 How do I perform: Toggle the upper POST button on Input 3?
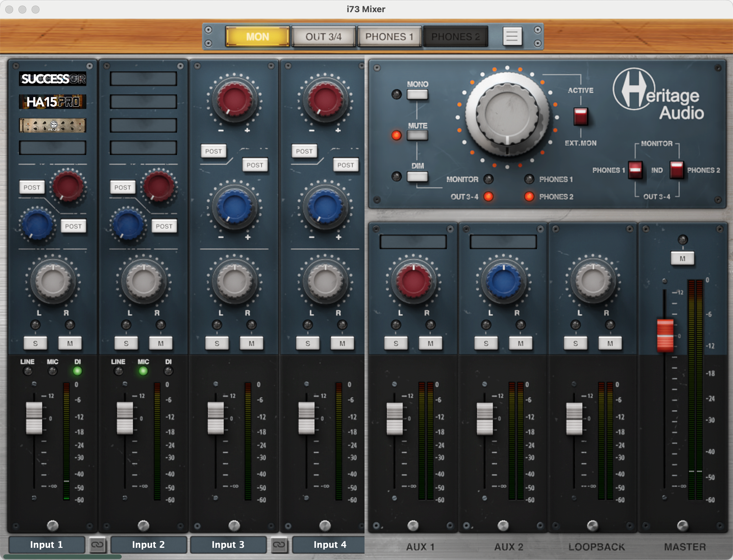pyautogui.click(x=213, y=151)
